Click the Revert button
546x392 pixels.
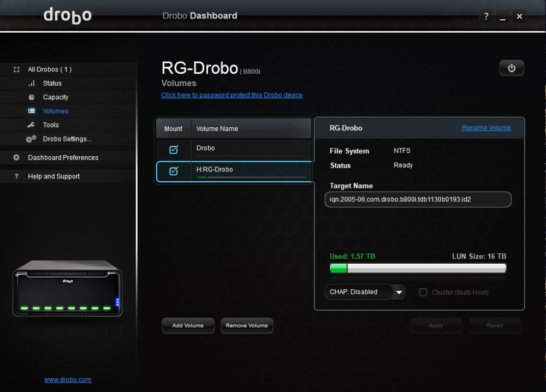(x=495, y=325)
